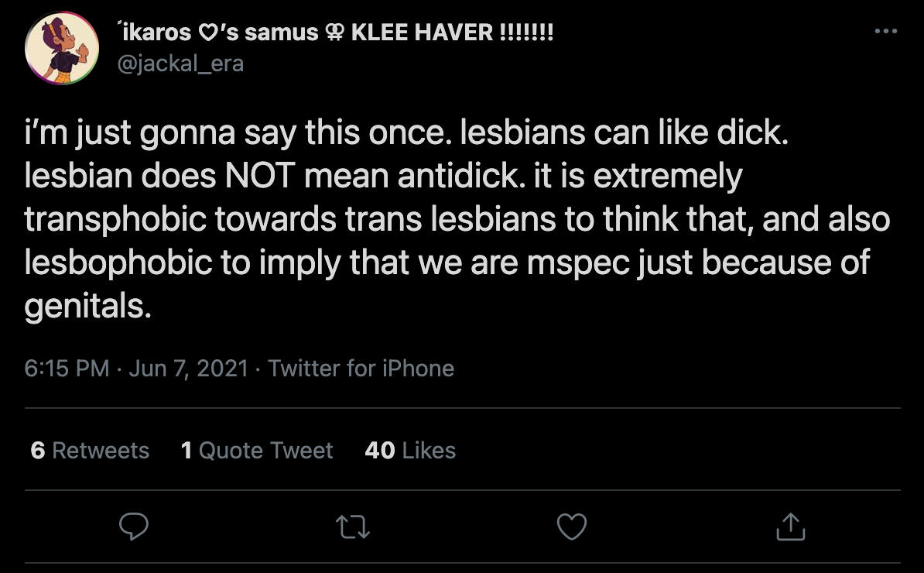Click the double Venus symbol in the name
924x573 pixels.
click(334, 33)
